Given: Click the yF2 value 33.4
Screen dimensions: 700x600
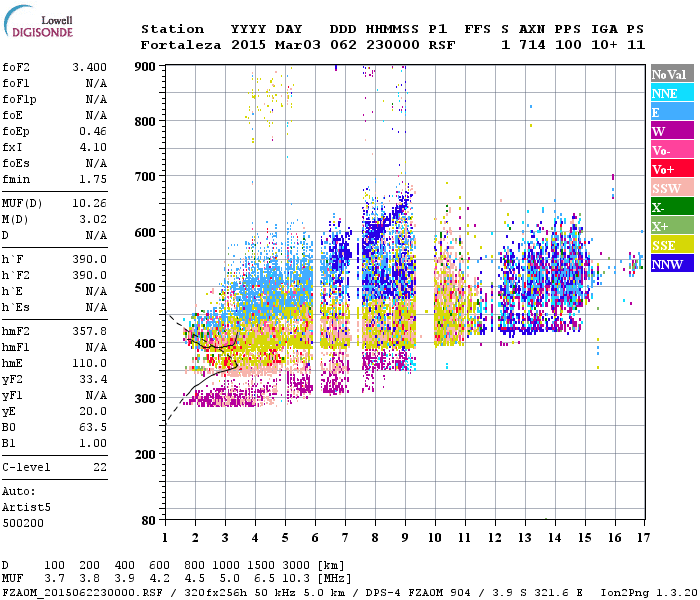Looking at the screenshot, I should (x=93, y=379).
